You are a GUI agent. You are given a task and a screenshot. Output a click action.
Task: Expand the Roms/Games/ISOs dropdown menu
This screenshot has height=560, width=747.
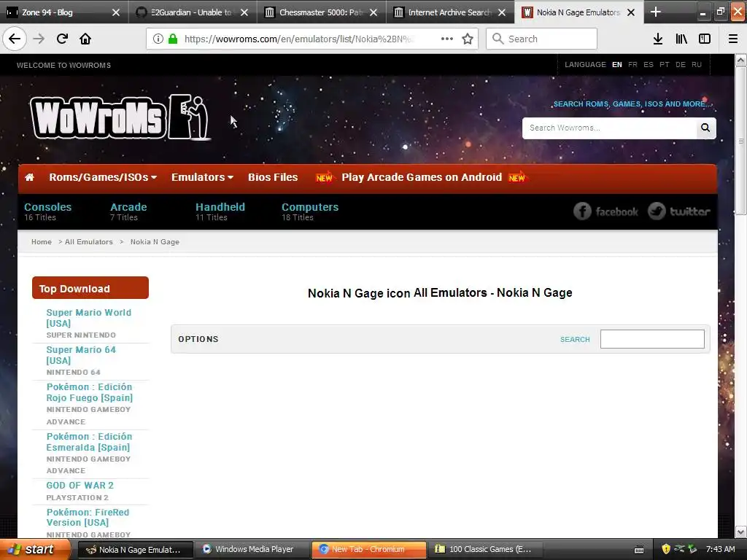(102, 177)
